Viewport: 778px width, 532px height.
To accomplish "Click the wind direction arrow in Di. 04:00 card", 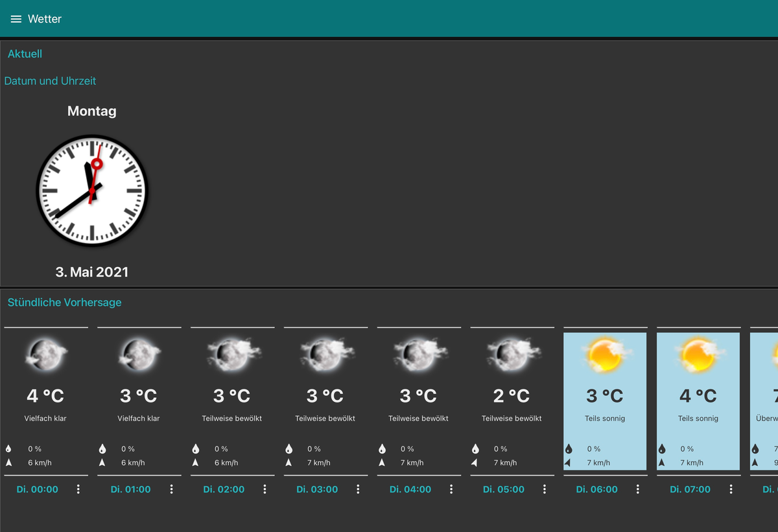I will pyautogui.click(x=382, y=463).
